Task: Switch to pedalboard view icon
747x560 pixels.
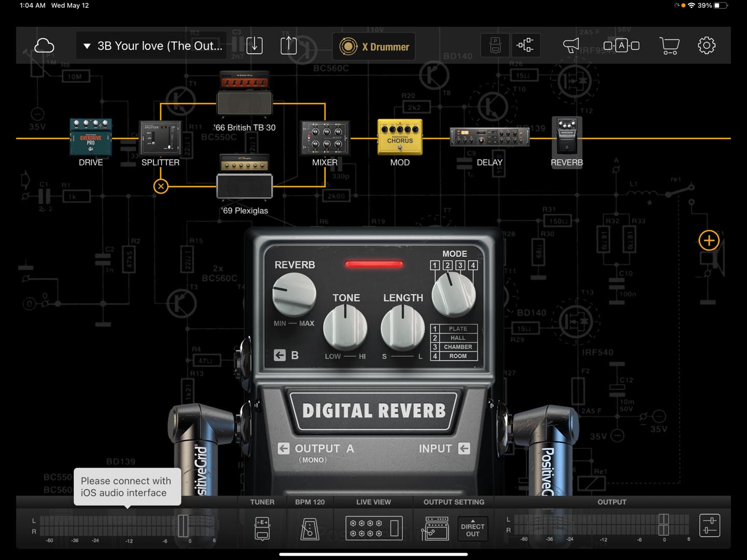Action: pyautogui.click(x=495, y=46)
